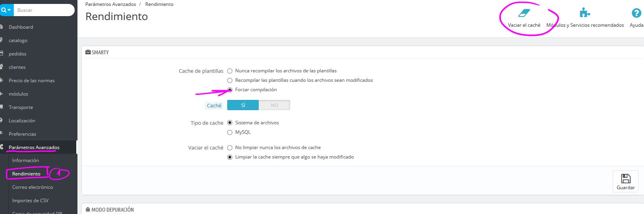Switch Caché toggle to NO
This screenshot has height=214, width=644.
(274, 105)
